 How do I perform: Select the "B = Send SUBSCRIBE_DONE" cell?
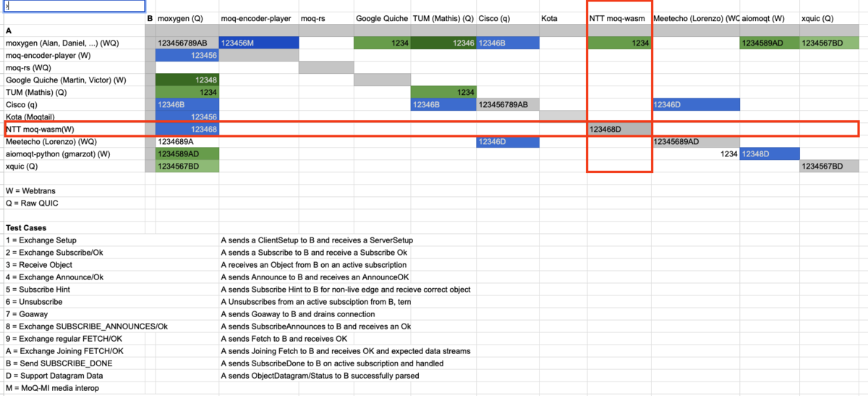tap(74, 363)
